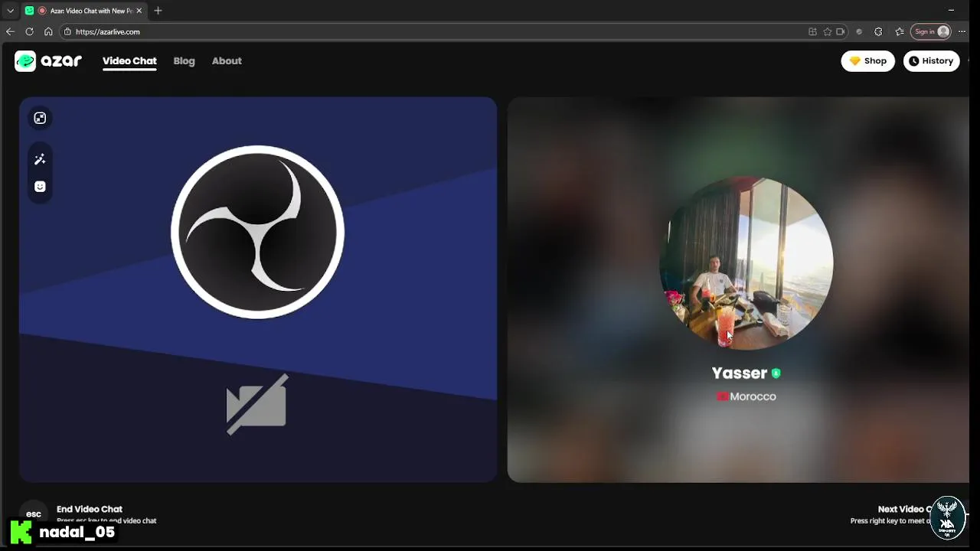Open the magic wand effects tool
The width and height of the screenshot is (980, 551).
coord(40,159)
